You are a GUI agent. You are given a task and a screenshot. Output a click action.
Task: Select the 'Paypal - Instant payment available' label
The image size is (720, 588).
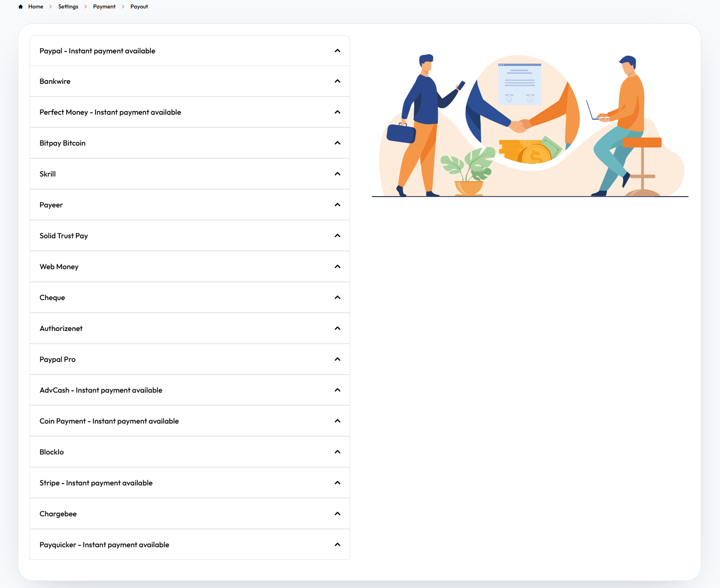(97, 51)
